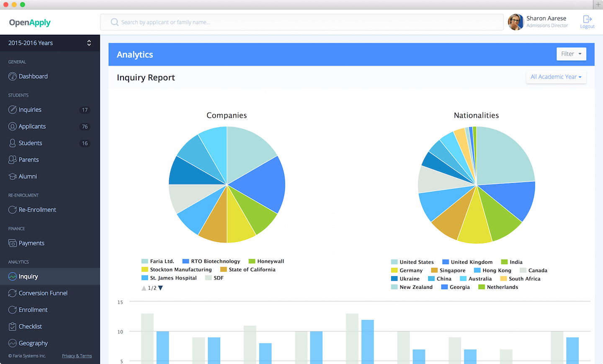Click the Students count badge 16
Image resolution: width=603 pixels, height=364 pixels.
pyautogui.click(x=85, y=144)
